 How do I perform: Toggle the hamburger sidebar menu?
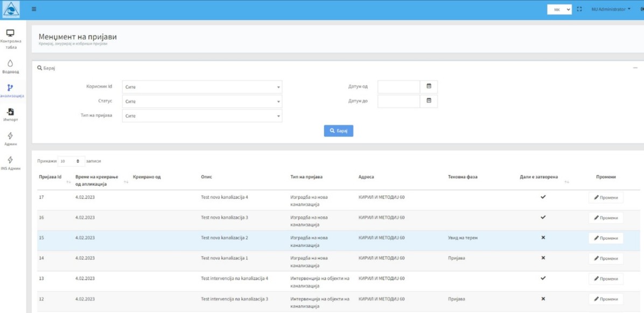34,9
